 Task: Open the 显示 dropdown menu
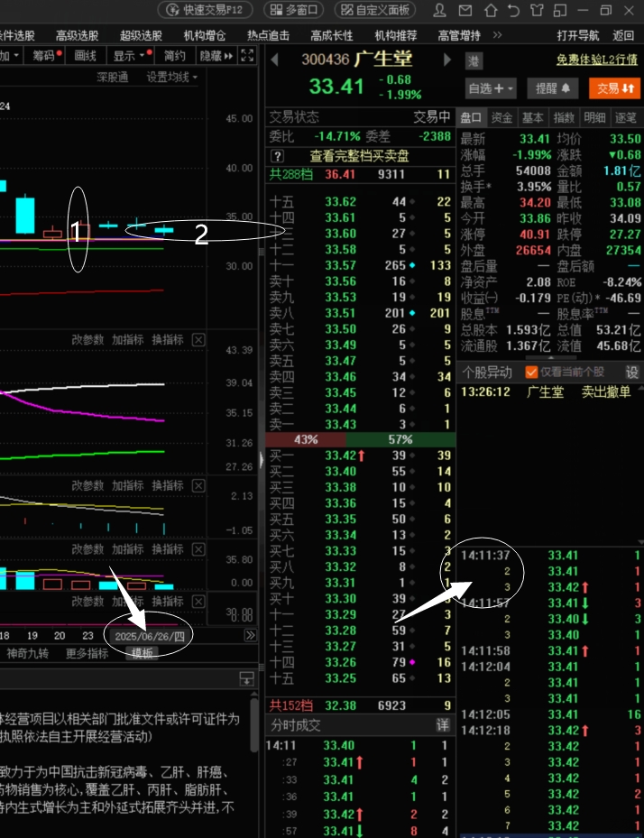pyautogui.click(x=132, y=56)
